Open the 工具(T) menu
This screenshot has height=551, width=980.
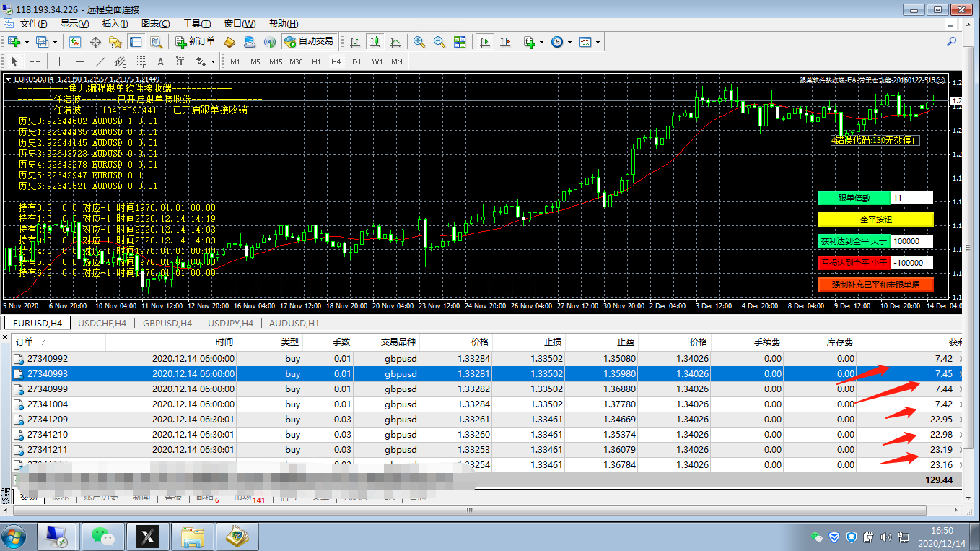click(x=197, y=24)
